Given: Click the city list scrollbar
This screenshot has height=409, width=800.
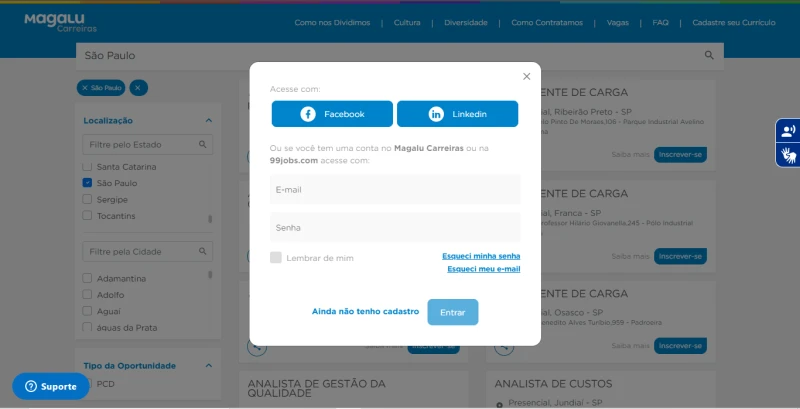Looking at the screenshot, I should (x=210, y=275).
